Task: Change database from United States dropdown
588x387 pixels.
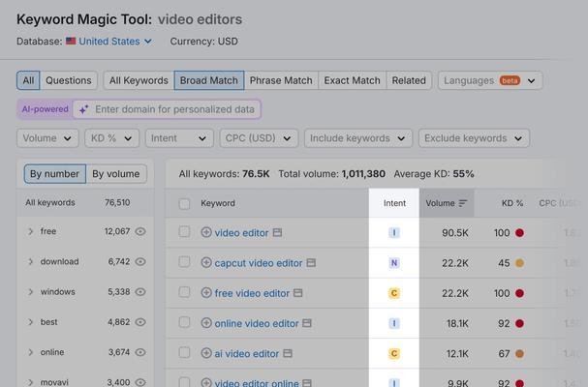Action: (x=115, y=42)
